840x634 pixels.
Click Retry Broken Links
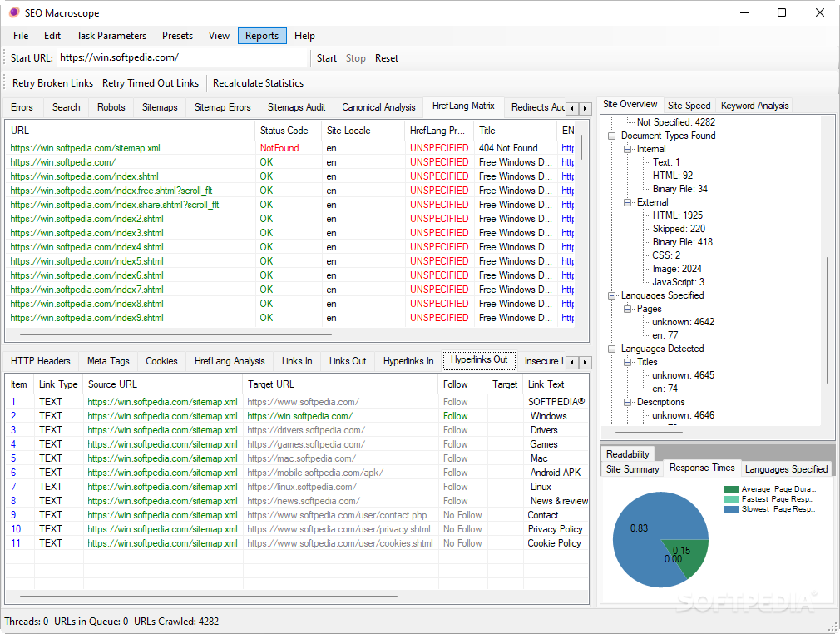pos(52,83)
